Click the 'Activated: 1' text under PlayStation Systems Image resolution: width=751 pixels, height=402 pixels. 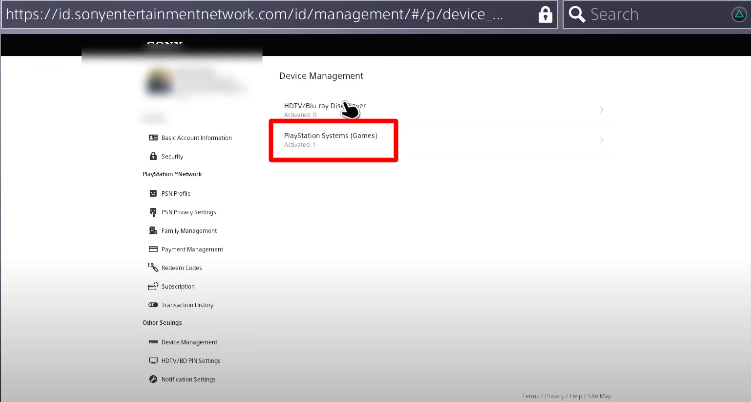click(x=300, y=145)
